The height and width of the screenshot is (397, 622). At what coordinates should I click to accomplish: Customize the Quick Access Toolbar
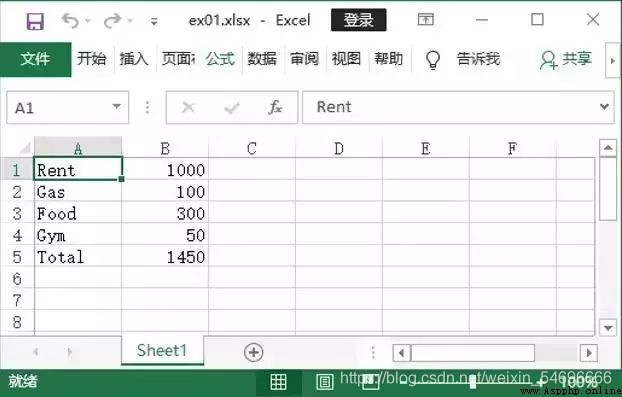[154, 21]
